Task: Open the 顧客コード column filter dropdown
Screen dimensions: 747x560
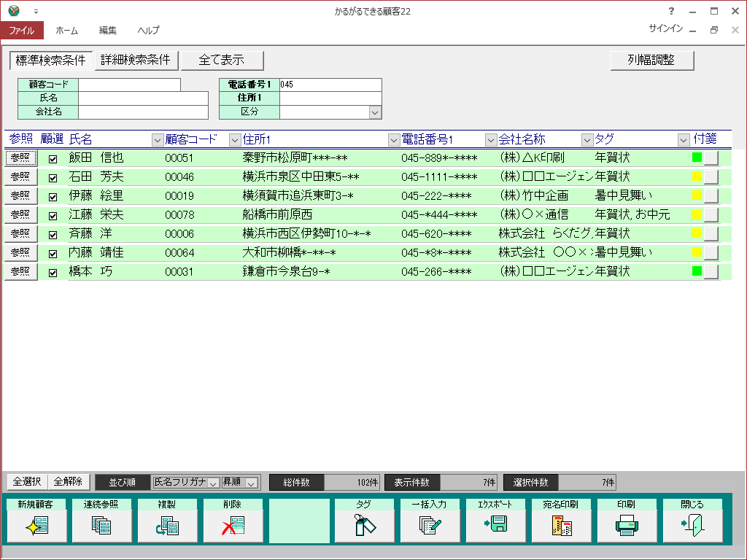Action: click(x=234, y=140)
